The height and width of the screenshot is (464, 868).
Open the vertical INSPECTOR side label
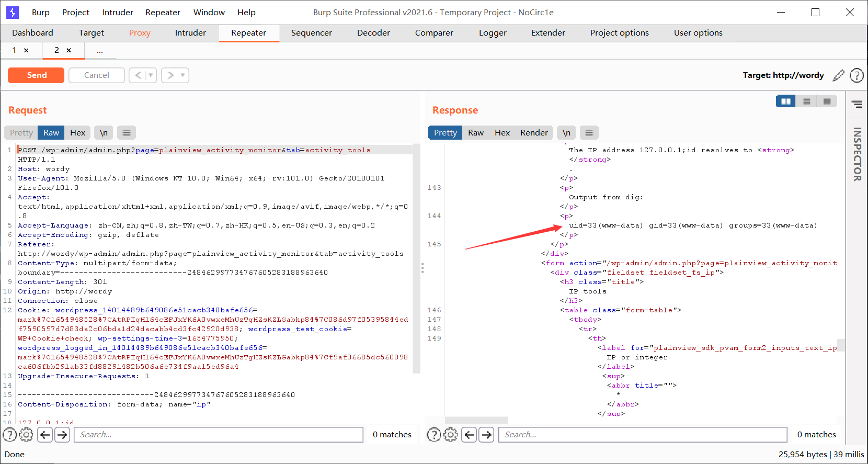pyautogui.click(x=857, y=154)
